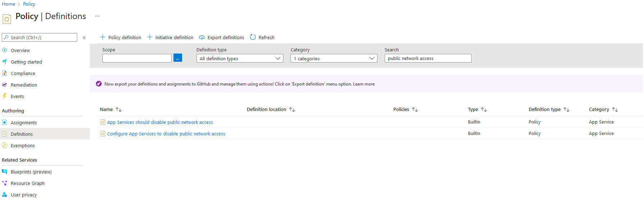Open App Services should disable public network access
Screen dimensions: 644x204
160,122
